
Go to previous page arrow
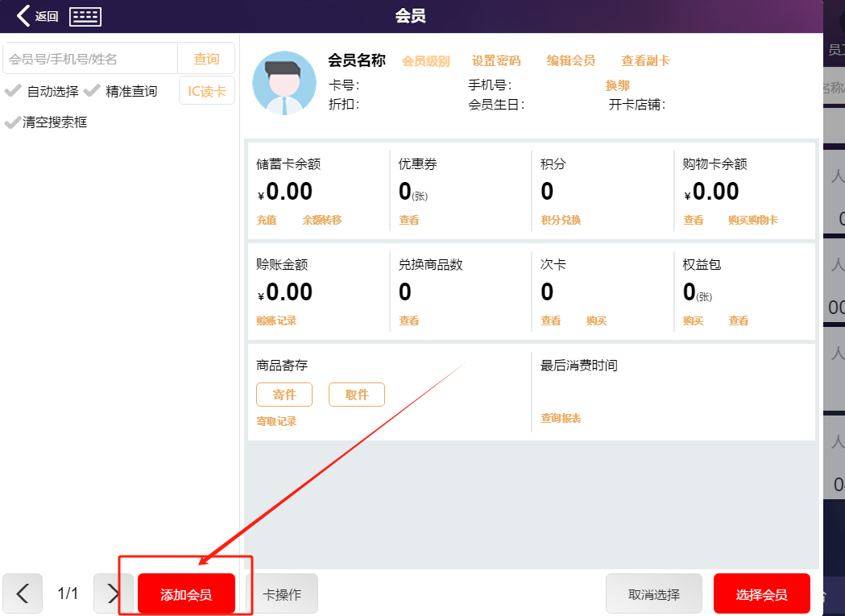point(23,594)
